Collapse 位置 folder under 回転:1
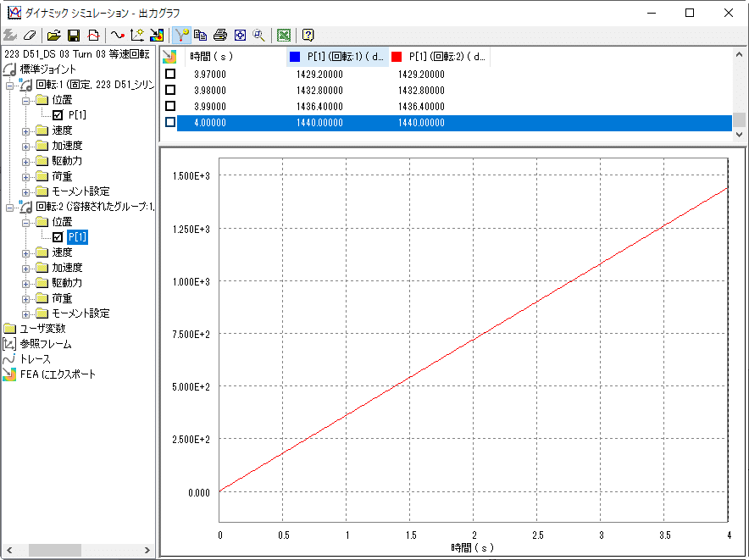This screenshot has width=749, height=560. [25, 101]
